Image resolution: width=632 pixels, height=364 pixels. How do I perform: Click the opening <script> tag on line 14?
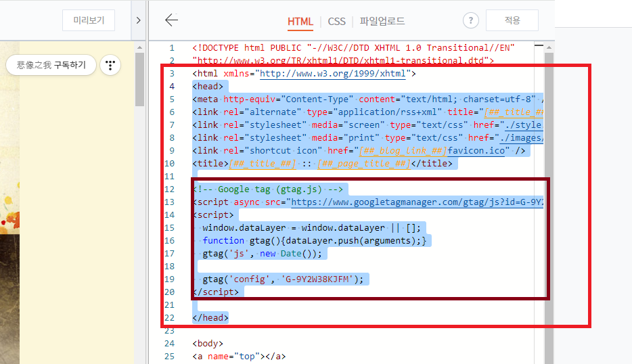214,215
